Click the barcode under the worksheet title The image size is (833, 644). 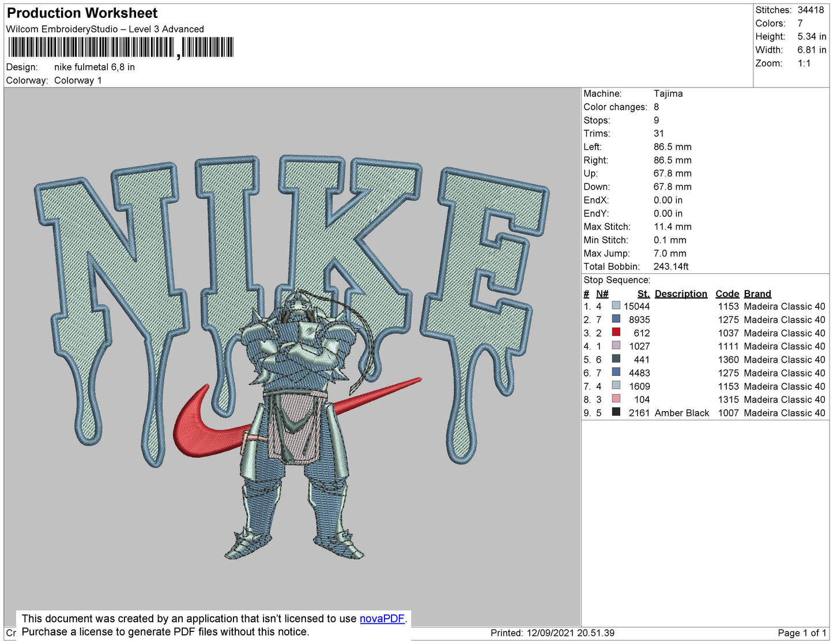click(120, 47)
